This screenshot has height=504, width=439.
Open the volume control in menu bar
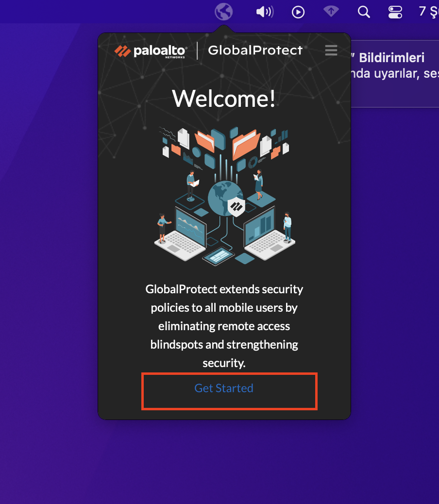point(265,12)
